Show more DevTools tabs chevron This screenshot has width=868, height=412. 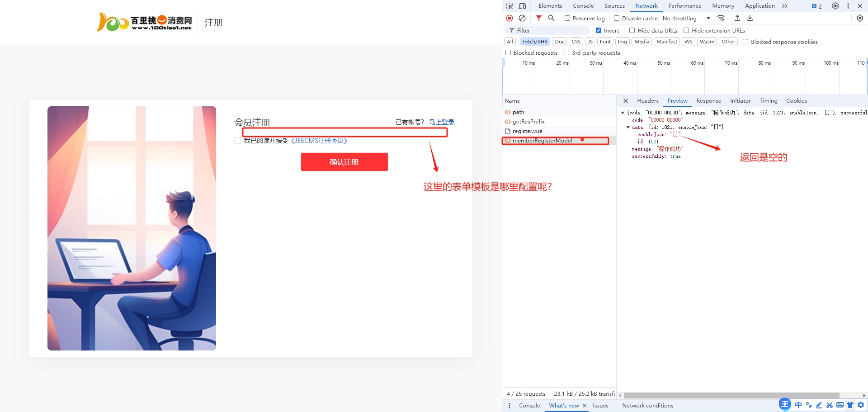[785, 6]
